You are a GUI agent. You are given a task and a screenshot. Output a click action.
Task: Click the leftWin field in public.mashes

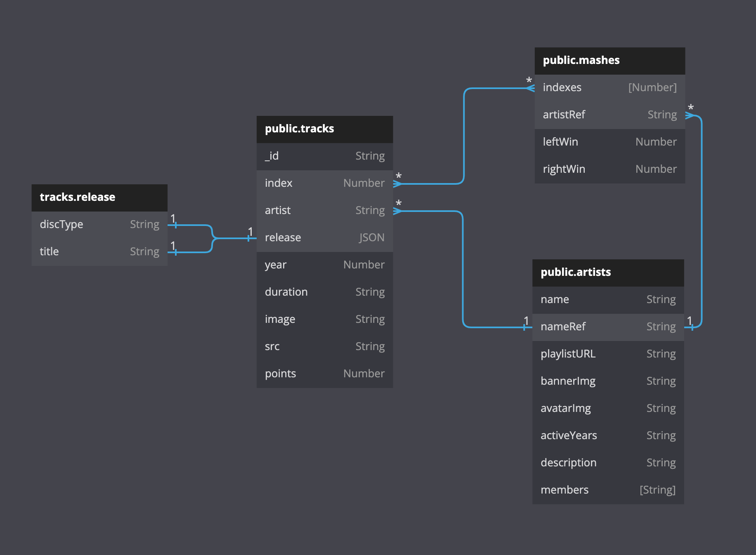click(x=610, y=142)
